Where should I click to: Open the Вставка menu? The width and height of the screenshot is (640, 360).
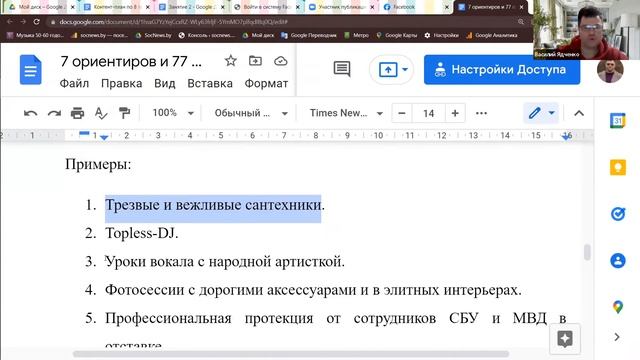click(x=210, y=84)
